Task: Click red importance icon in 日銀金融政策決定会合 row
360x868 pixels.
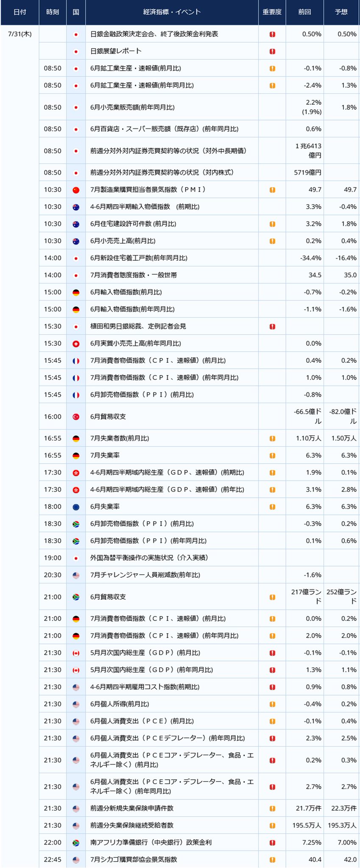Action: 272,34
